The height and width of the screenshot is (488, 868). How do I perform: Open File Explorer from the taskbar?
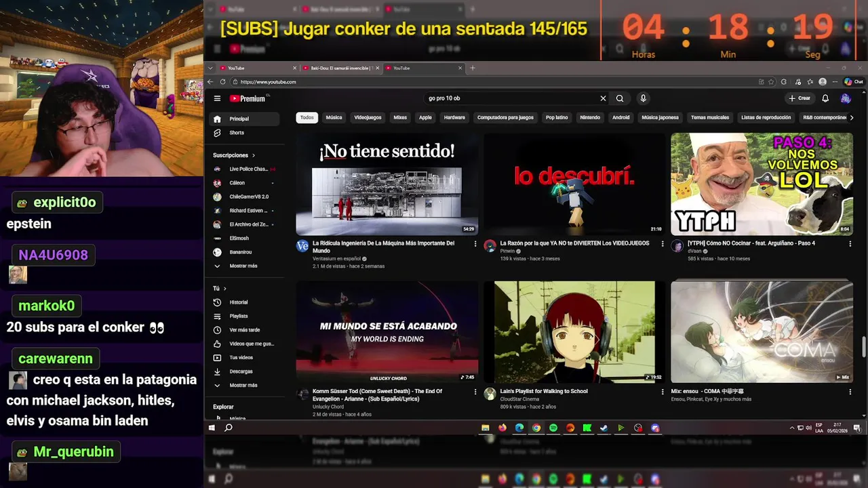coord(486,428)
